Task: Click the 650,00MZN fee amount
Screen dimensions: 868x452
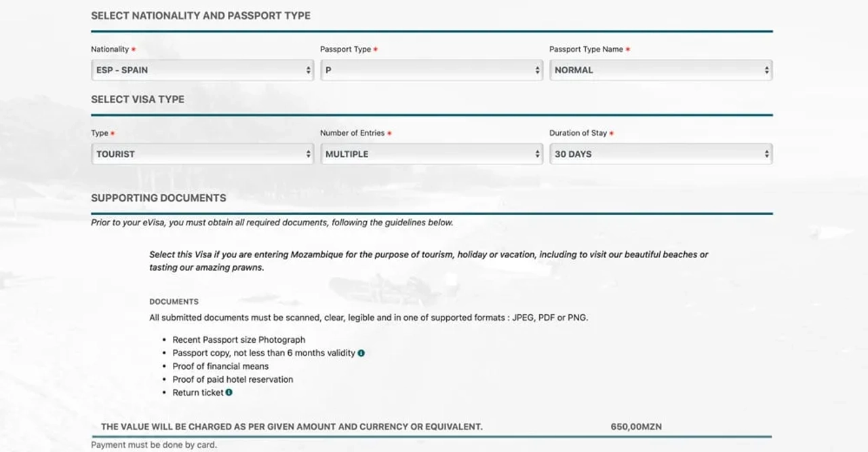Action: tap(636, 427)
